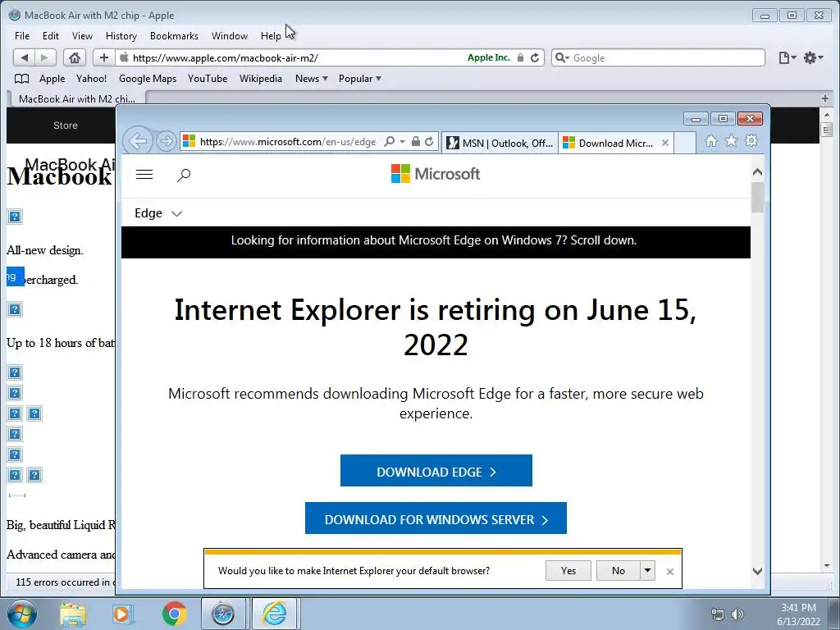The width and height of the screenshot is (840, 630).
Task: Click Store on Apple's navigation bar
Action: pyautogui.click(x=66, y=126)
